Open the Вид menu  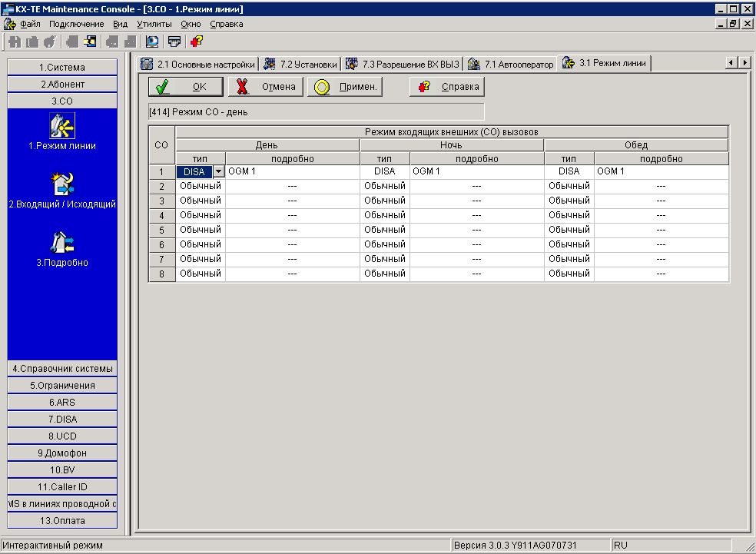pos(120,24)
